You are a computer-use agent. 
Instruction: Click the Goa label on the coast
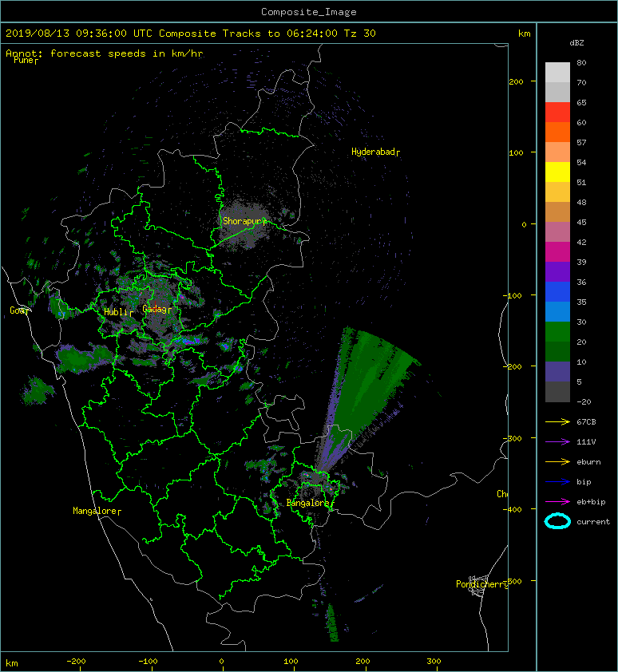pyautogui.click(x=18, y=310)
